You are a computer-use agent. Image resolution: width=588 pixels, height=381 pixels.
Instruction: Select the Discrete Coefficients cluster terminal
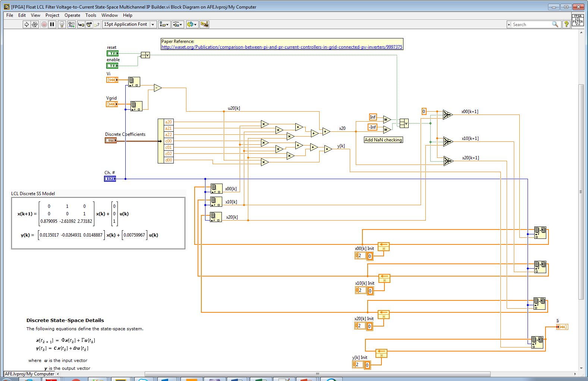(111, 140)
